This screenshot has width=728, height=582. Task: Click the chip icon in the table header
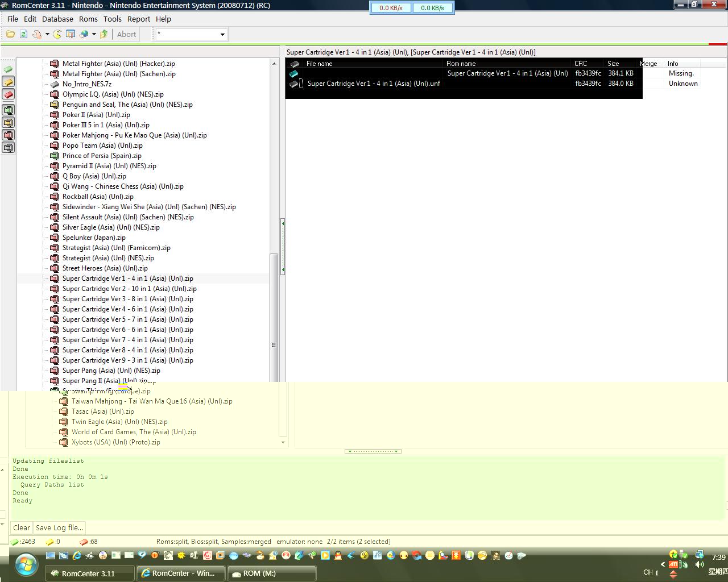(x=295, y=64)
